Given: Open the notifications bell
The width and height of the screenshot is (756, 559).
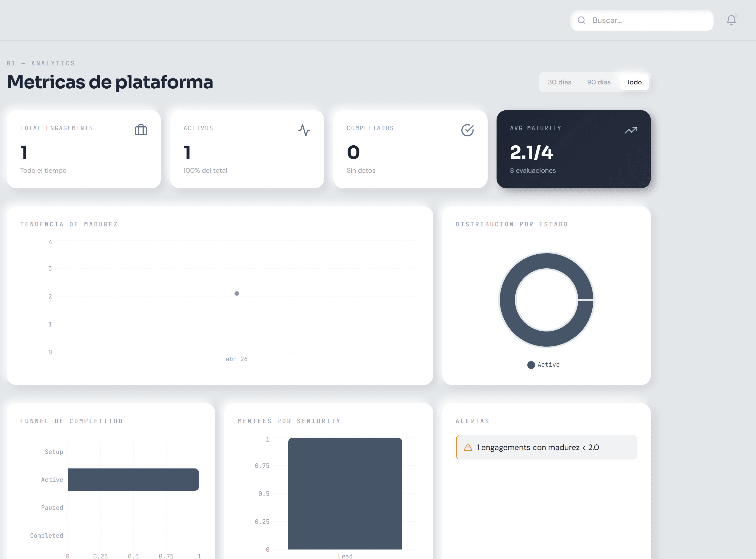Looking at the screenshot, I should (731, 20).
